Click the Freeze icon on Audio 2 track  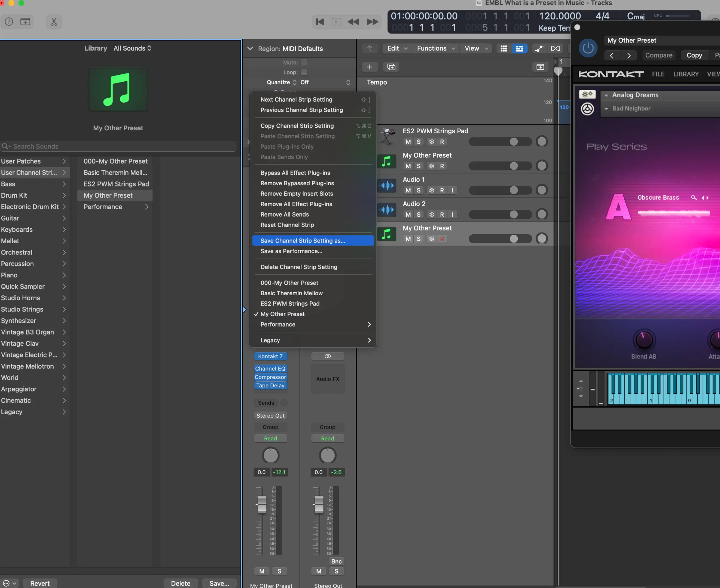pos(431,214)
